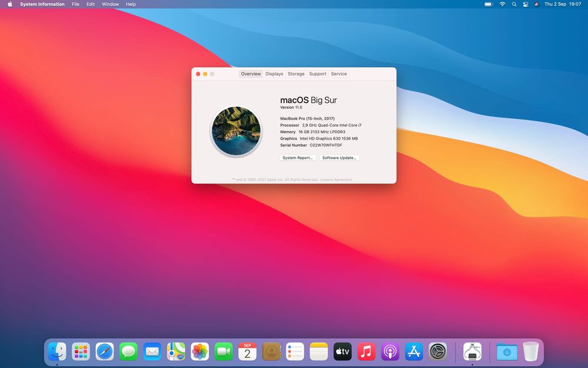This screenshot has width=588, height=368.
Task: Open Spotlight search magnifier
Action: tap(514, 4)
